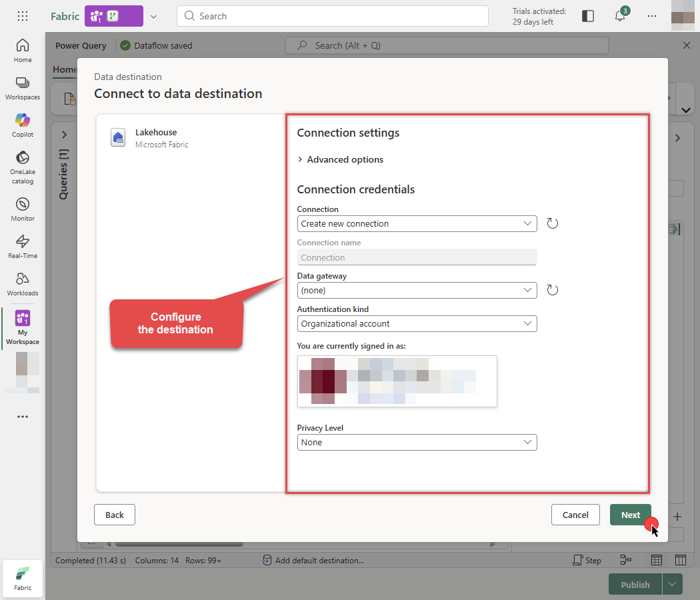Toggle the side pane layout icon
This screenshot has width=700, height=600.
[x=587, y=15]
